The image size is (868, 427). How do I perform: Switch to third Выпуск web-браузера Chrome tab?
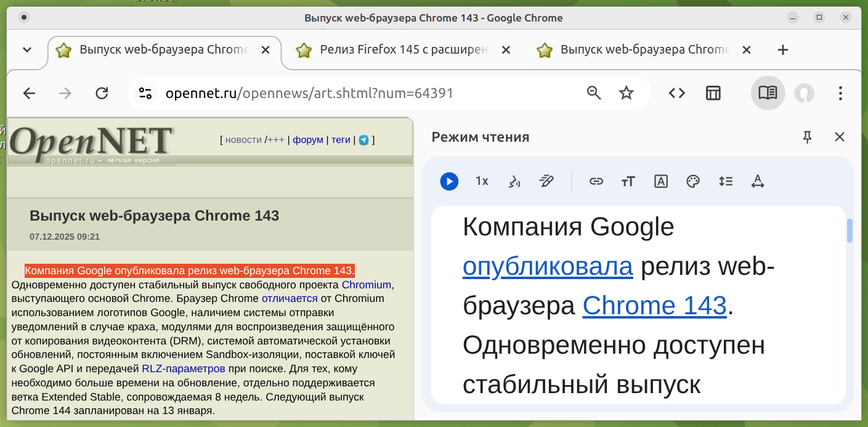(644, 50)
